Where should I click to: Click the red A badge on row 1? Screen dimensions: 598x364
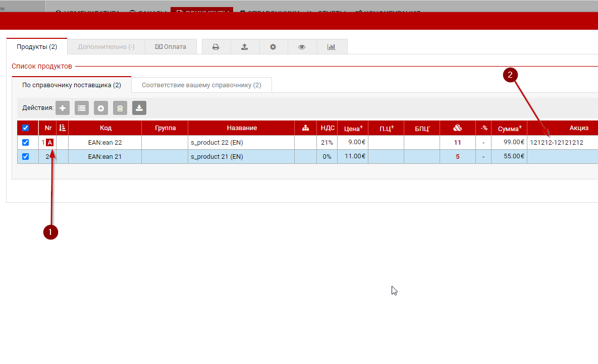click(49, 143)
